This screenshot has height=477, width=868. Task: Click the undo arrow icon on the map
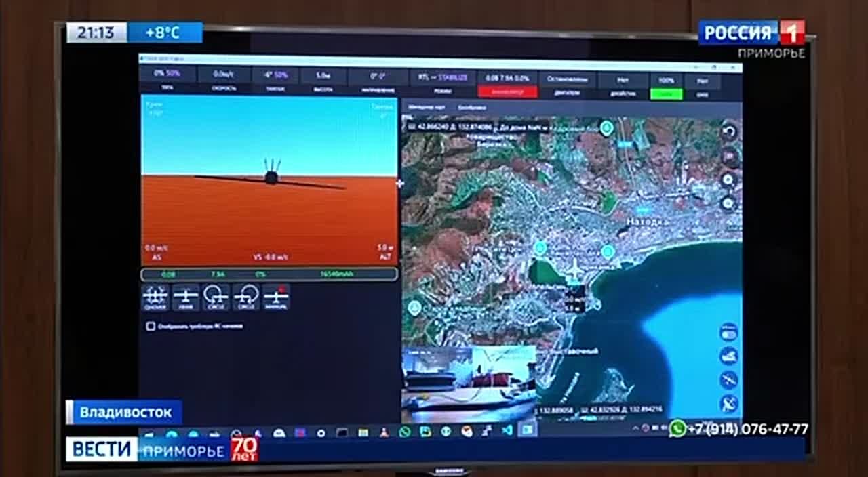tap(729, 131)
